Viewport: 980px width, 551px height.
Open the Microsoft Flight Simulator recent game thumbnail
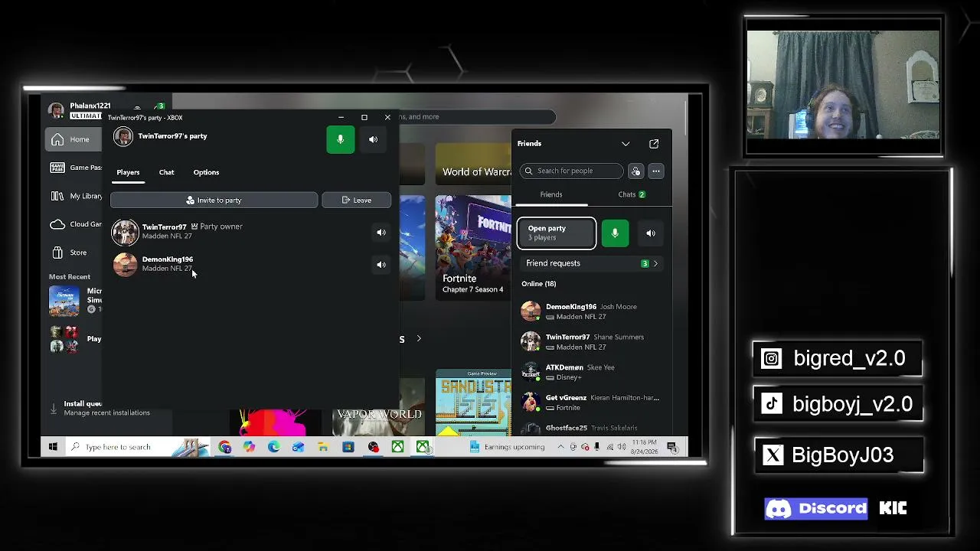64,301
